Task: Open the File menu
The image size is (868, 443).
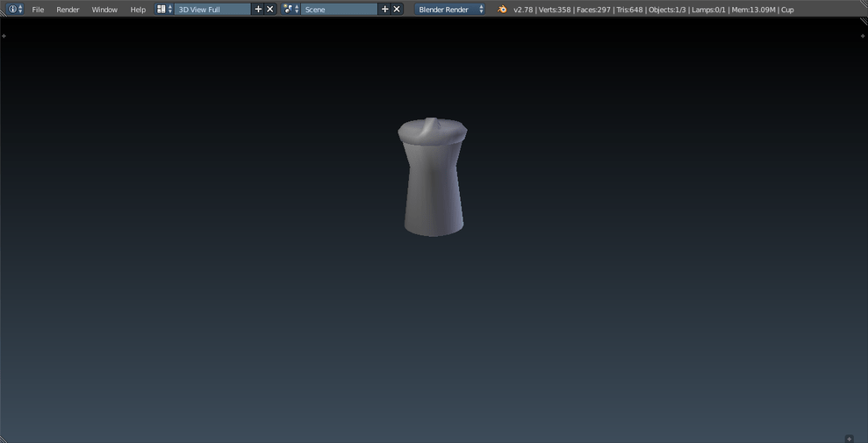Action: click(38, 10)
